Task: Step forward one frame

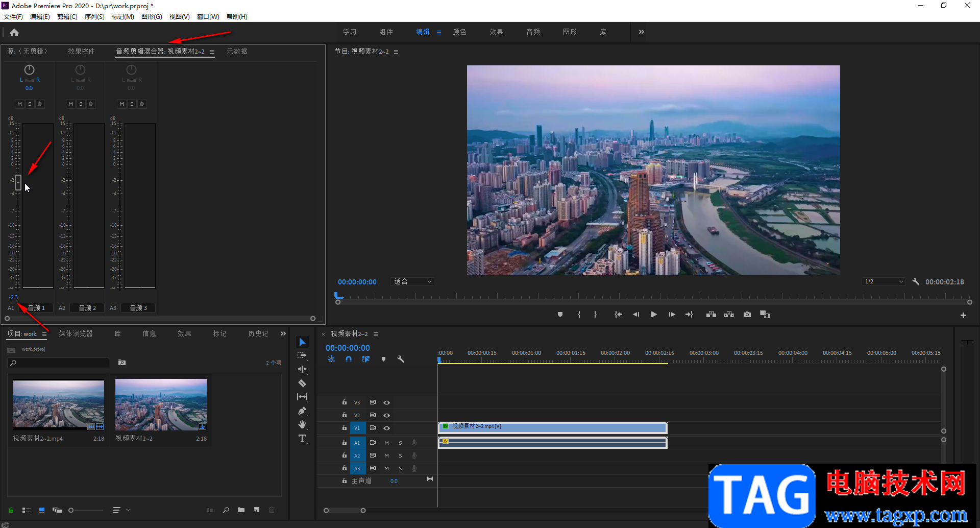Action: pyautogui.click(x=672, y=315)
